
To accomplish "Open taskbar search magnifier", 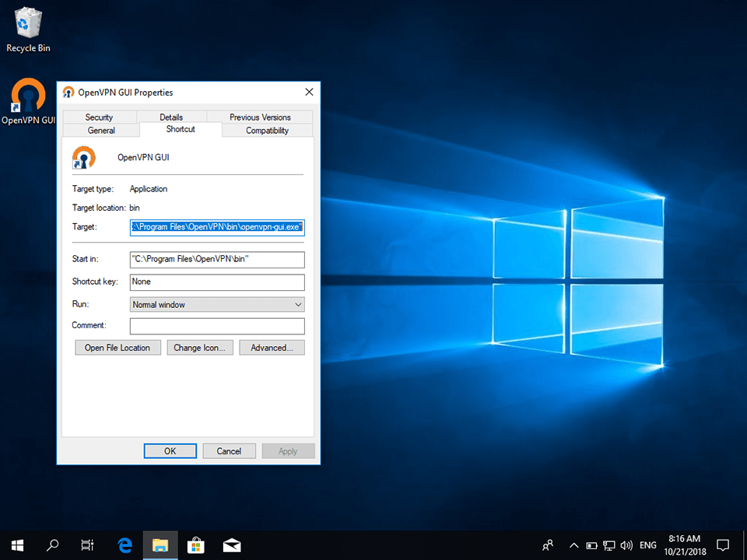I will pos(52,545).
